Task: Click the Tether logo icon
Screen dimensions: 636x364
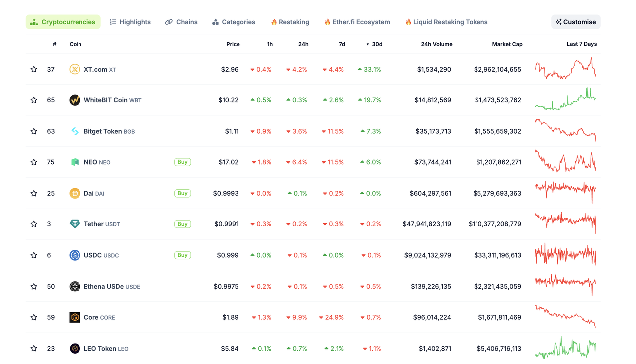Action: (x=75, y=224)
